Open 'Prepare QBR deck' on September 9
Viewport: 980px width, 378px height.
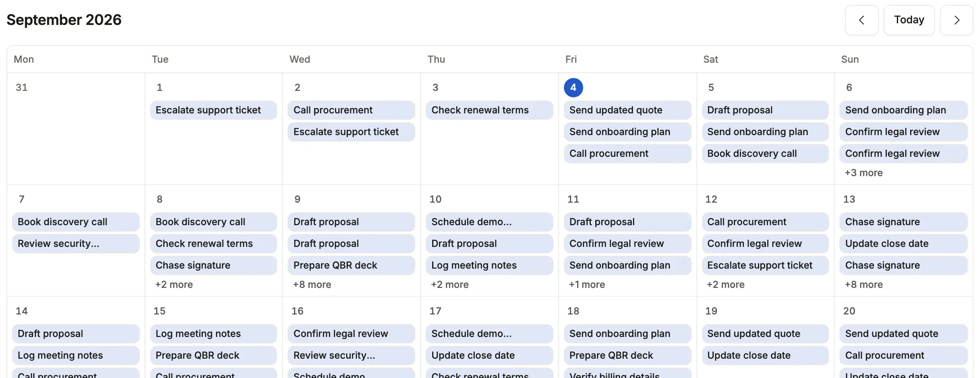point(351,265)
